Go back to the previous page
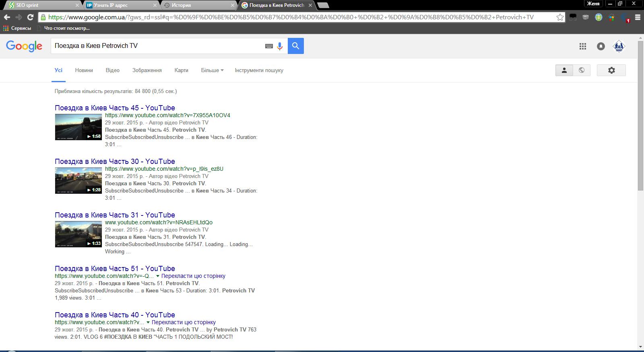 pos(7,17)
